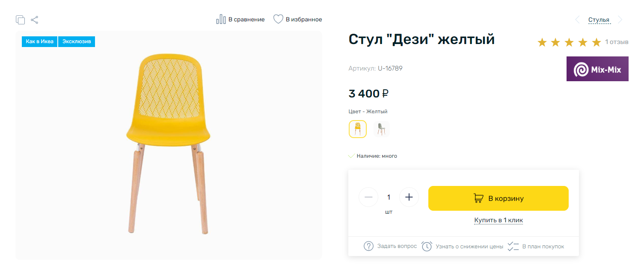Screen dimensions: 644x271
Task: Click the copy/duplicate icon above the image
Action: [20, 20]
